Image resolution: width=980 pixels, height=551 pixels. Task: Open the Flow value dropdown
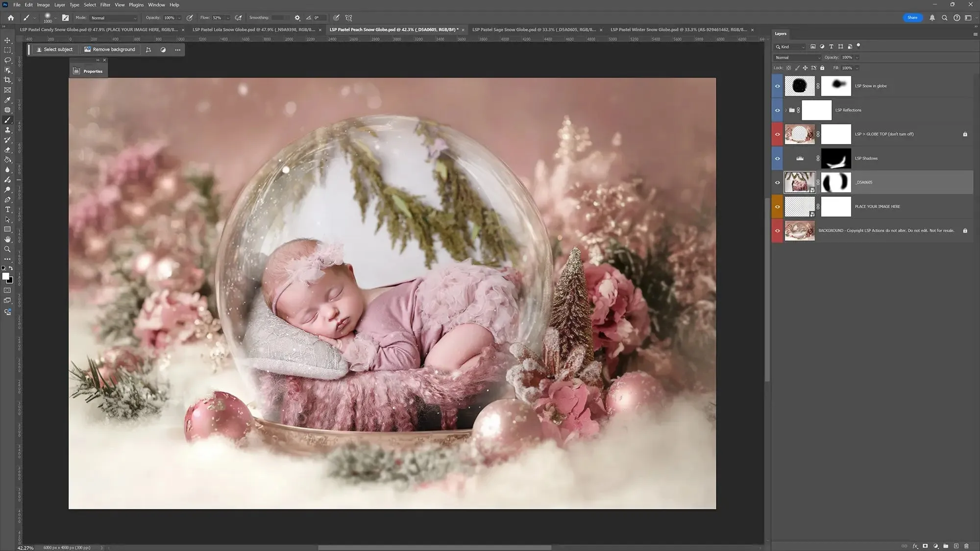point(228,18)
